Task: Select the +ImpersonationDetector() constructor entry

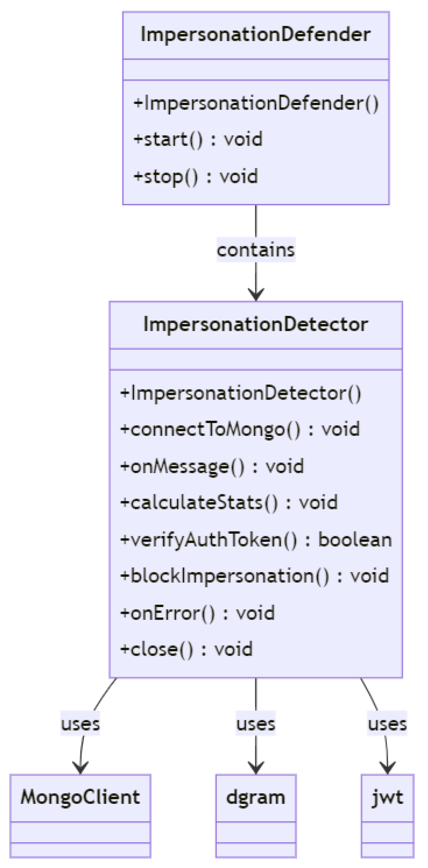Action: pos(241,393)
